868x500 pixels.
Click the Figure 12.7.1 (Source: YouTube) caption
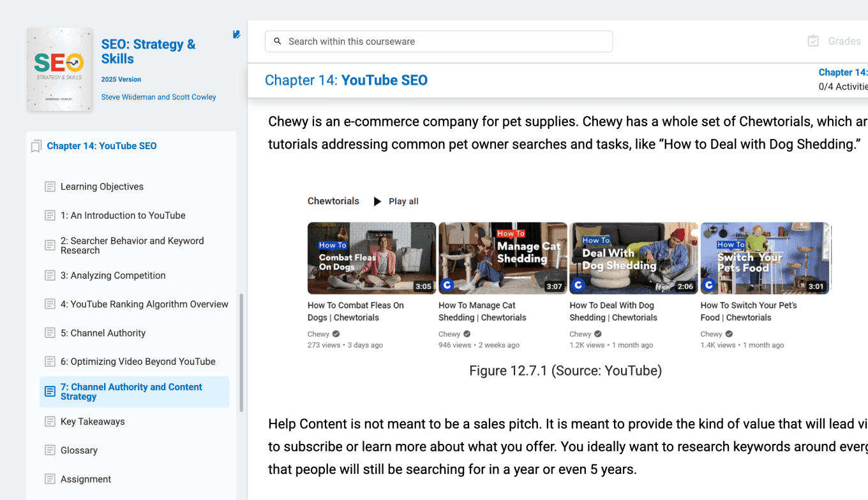[x=565, y=371]
